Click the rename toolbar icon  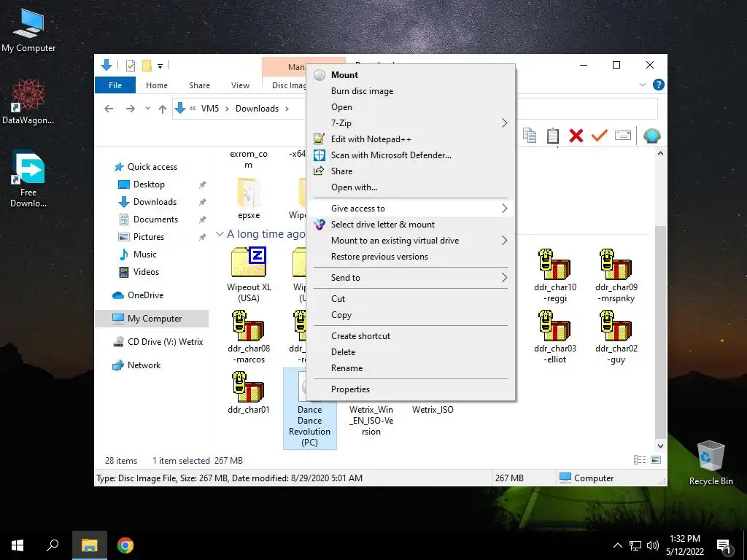623,135
